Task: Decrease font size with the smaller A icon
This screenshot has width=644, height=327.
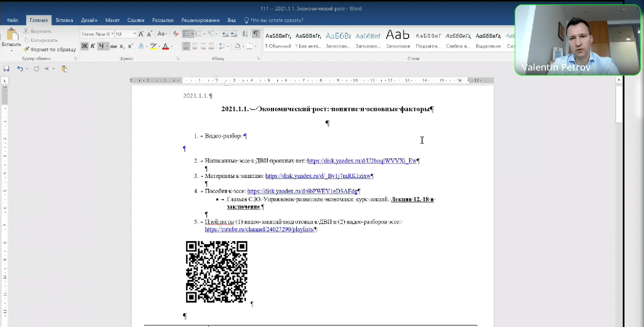Action: [149, 34]
